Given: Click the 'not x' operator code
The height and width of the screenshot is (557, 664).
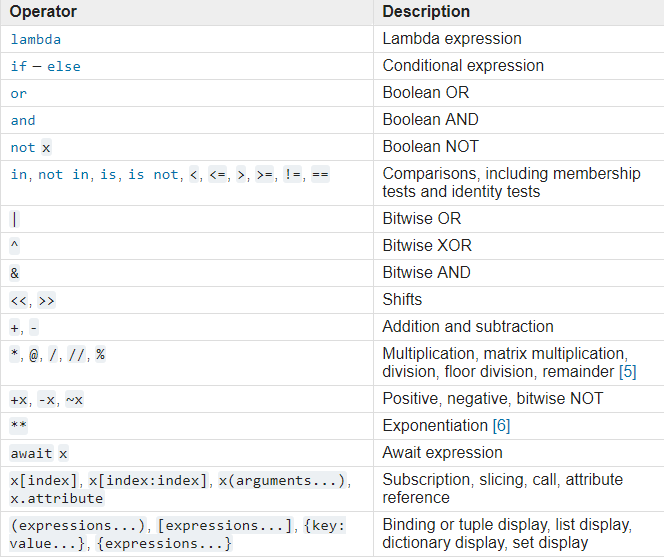Looking at the screenshot, I should pos(30,147).
